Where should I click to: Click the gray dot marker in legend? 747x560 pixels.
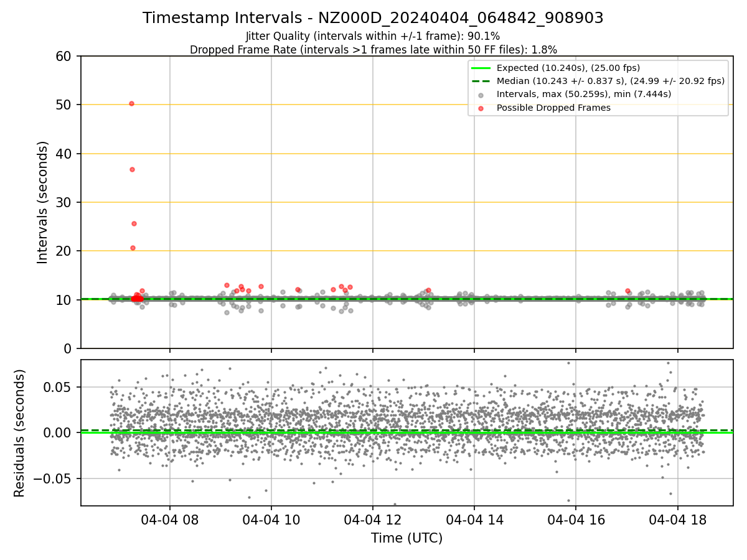pyautogui.click(x=481, y=95)
